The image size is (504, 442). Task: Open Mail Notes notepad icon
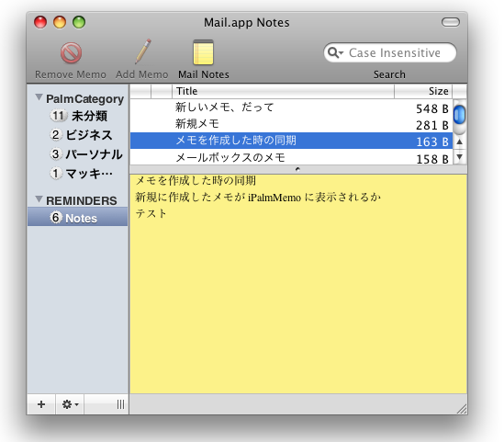203,52
